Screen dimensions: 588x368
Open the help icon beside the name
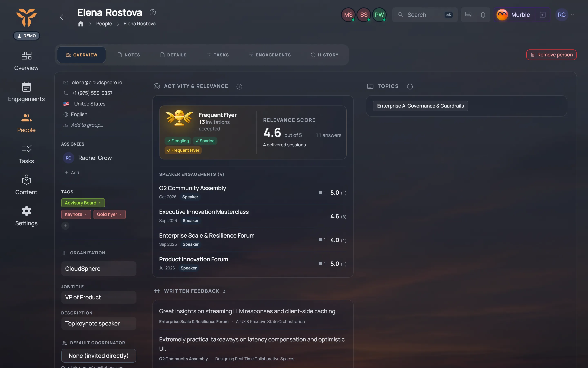click(x=153, y=12)
